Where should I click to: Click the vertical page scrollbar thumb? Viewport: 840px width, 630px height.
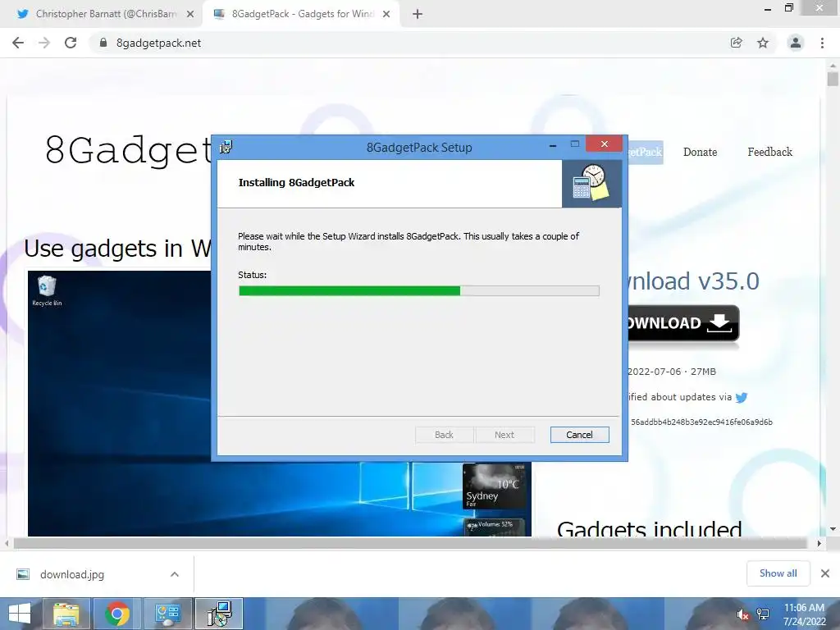click(833, 78)
